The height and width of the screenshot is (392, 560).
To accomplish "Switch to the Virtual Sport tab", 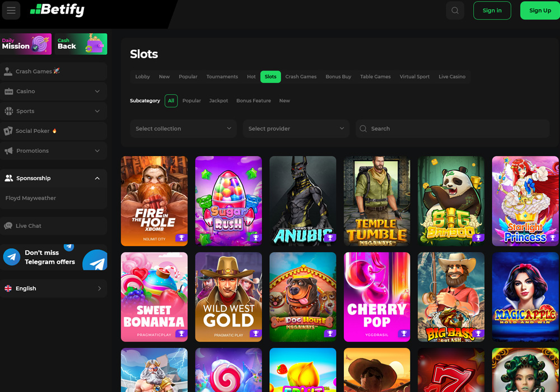I will point(414,77).
